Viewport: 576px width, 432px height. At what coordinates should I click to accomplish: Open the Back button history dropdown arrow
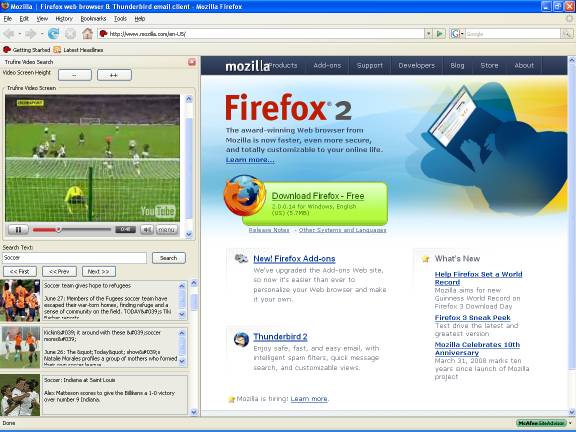coord(20,34)
